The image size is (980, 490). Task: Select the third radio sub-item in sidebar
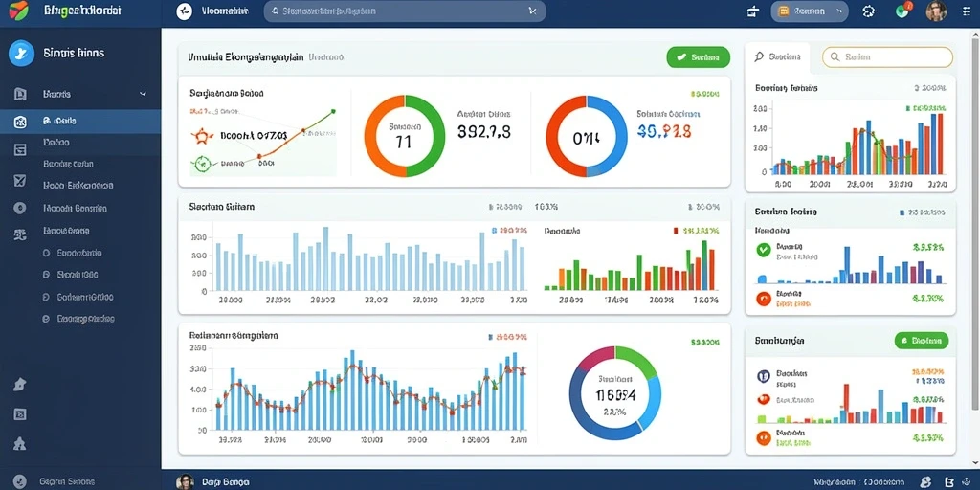click(46, 297)
